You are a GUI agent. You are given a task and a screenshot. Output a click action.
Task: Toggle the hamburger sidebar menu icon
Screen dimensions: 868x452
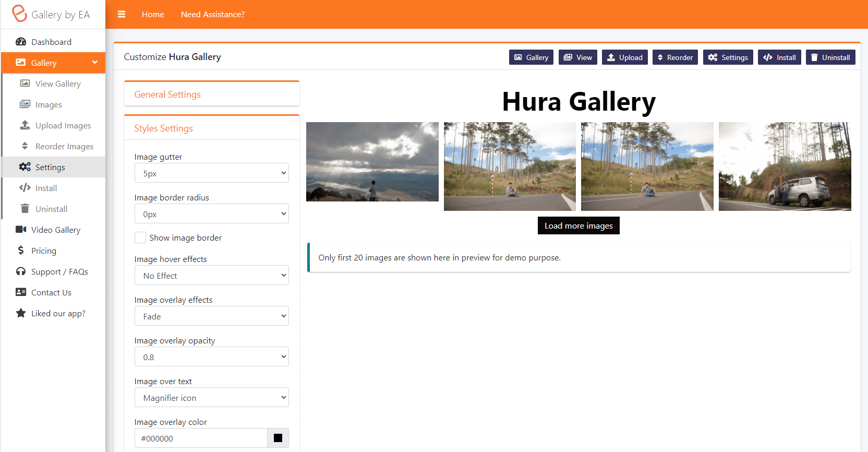(122, 14)
